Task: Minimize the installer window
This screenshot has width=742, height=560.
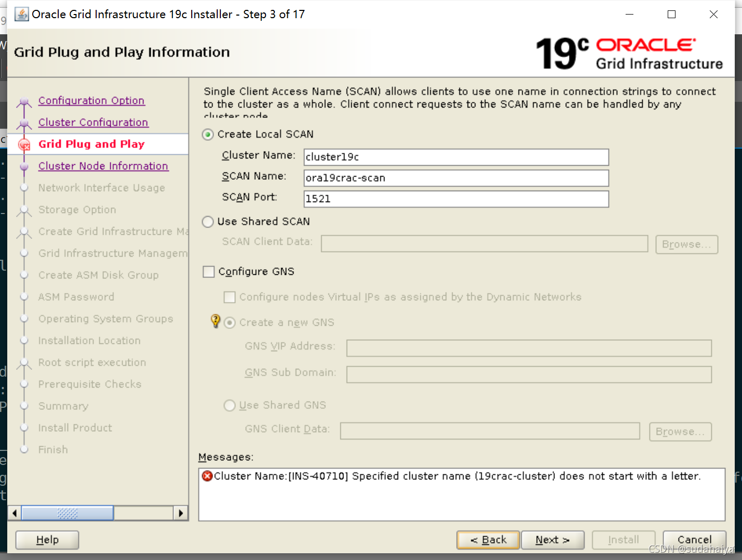Action: click(x=629, y=14)
